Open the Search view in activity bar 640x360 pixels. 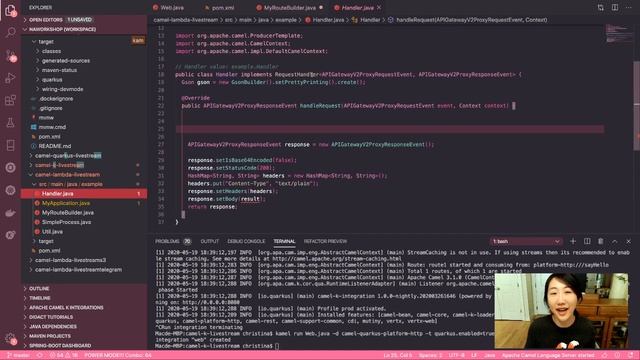[x=11, y=32]
